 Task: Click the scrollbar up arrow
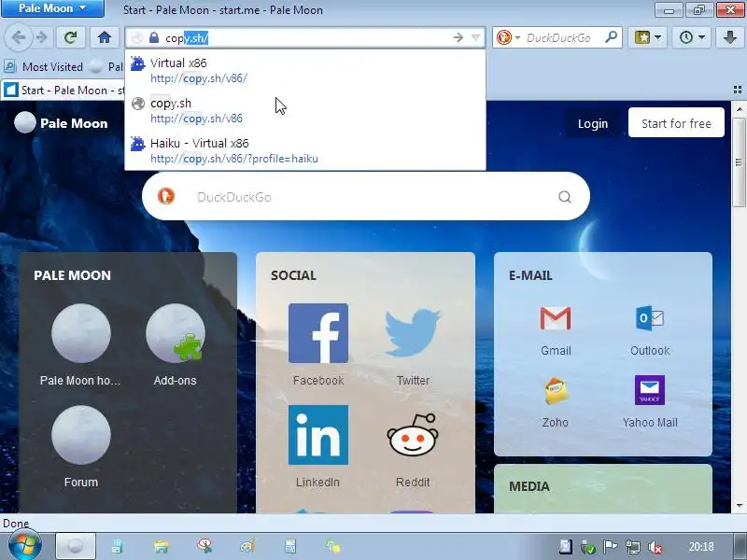(x=739, y=108)
